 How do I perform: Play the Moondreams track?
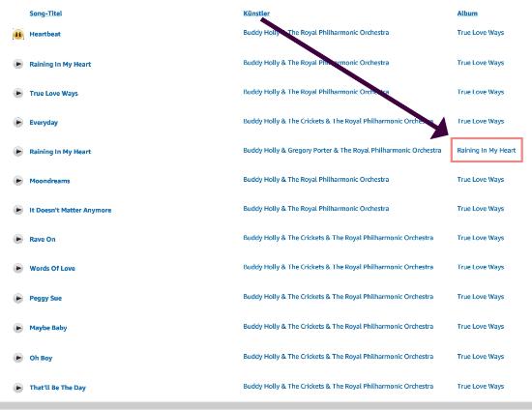[x=18, y=181]
